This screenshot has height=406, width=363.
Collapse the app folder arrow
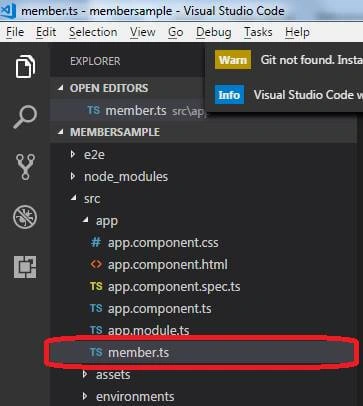click(86, 220)
